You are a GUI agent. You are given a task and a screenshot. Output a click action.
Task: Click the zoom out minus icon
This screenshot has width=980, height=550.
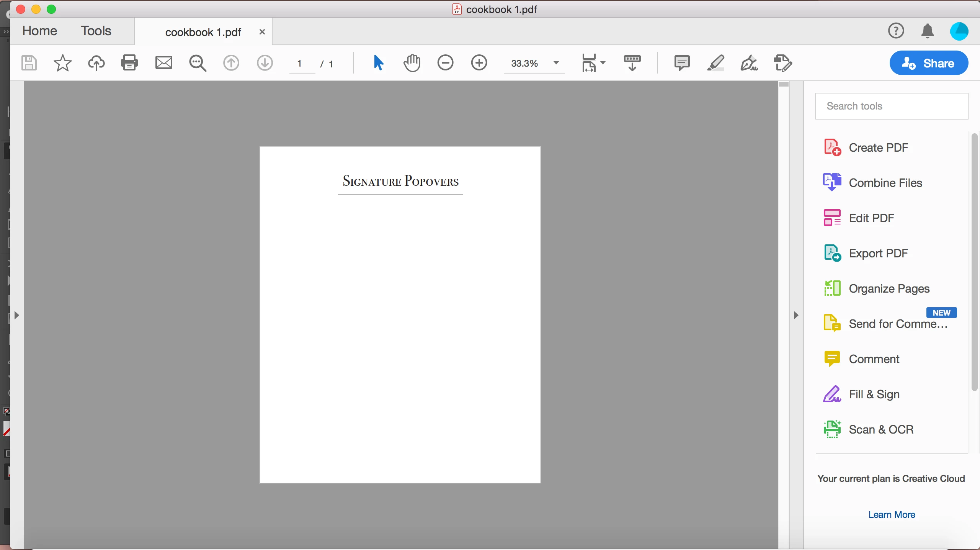pyautogui.click(x=446, y=63)
